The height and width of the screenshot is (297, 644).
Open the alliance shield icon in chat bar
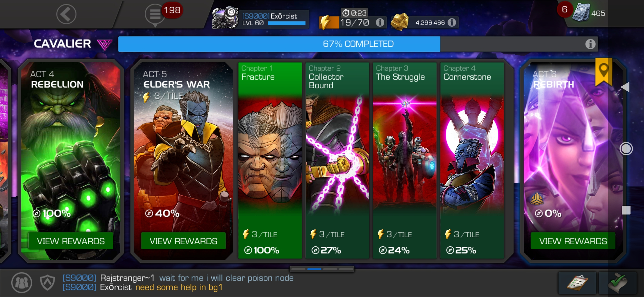(48, 283)
